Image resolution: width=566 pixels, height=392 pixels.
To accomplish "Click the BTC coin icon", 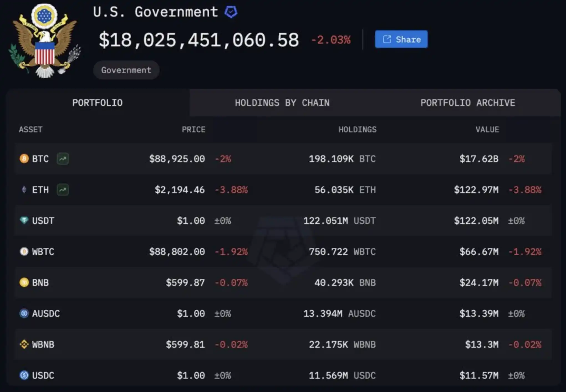I will [x=24, y=159].
